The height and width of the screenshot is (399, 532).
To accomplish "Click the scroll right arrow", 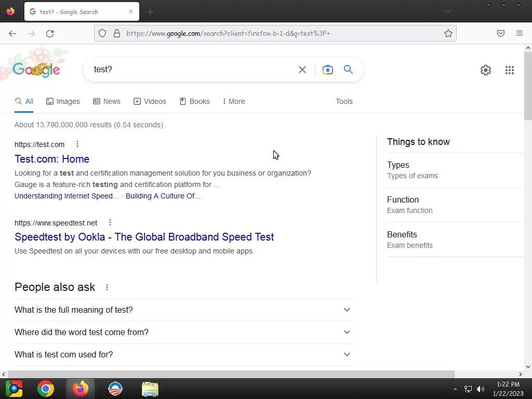I will (521, 374).
